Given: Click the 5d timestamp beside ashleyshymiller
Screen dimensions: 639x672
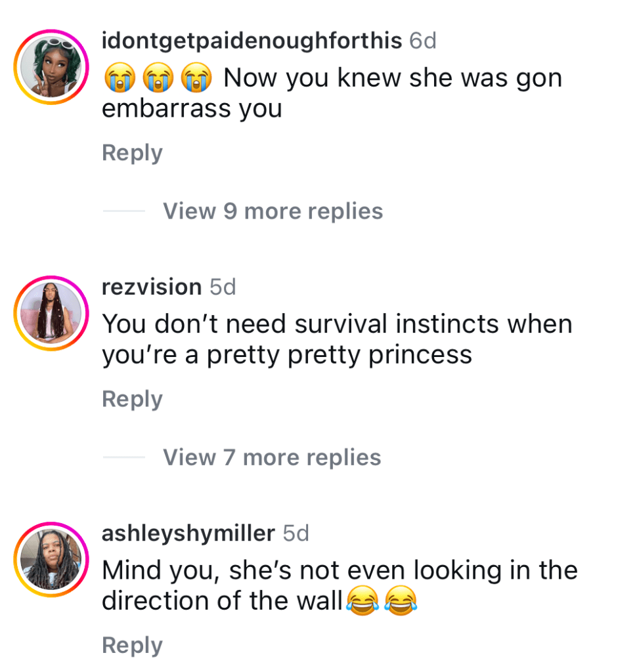Looking at the screenshot, I should (296, 533).
